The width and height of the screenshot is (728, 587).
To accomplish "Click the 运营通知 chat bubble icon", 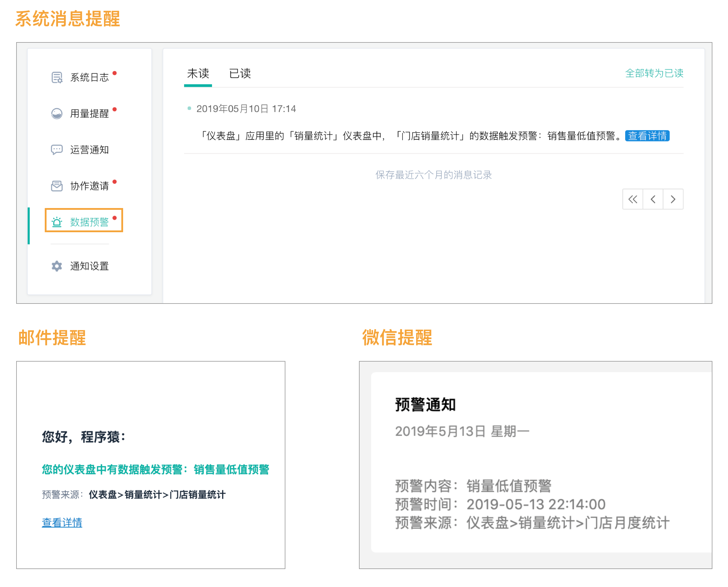I will 57,150.
